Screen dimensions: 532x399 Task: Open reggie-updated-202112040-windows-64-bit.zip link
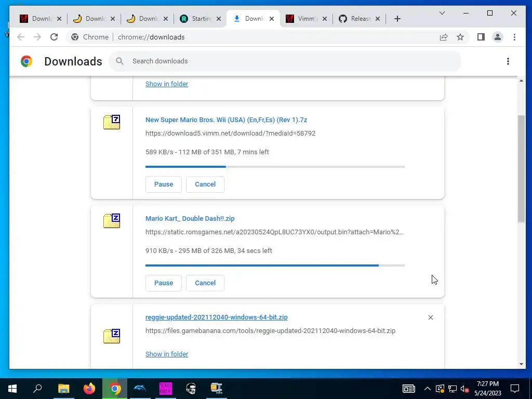coord(217,317)
